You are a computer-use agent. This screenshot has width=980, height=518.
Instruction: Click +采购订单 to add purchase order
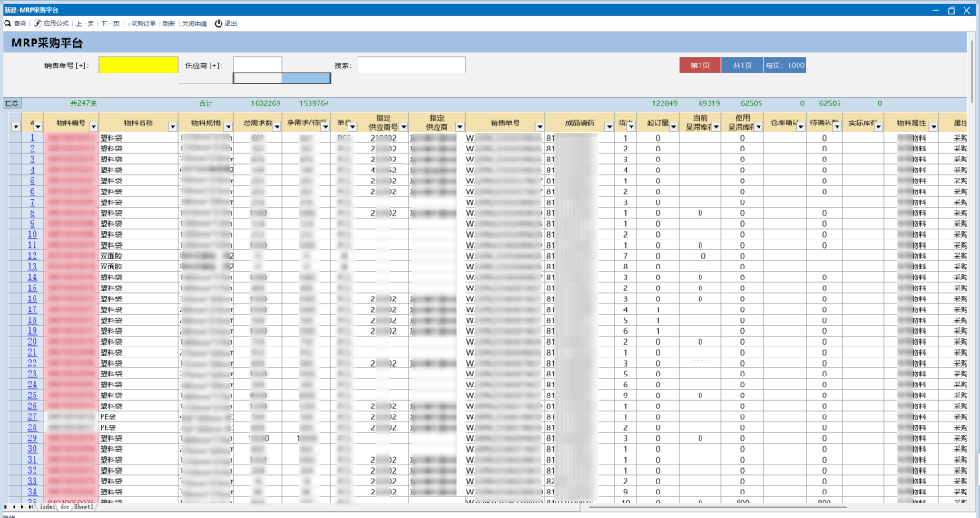point(142,24)
